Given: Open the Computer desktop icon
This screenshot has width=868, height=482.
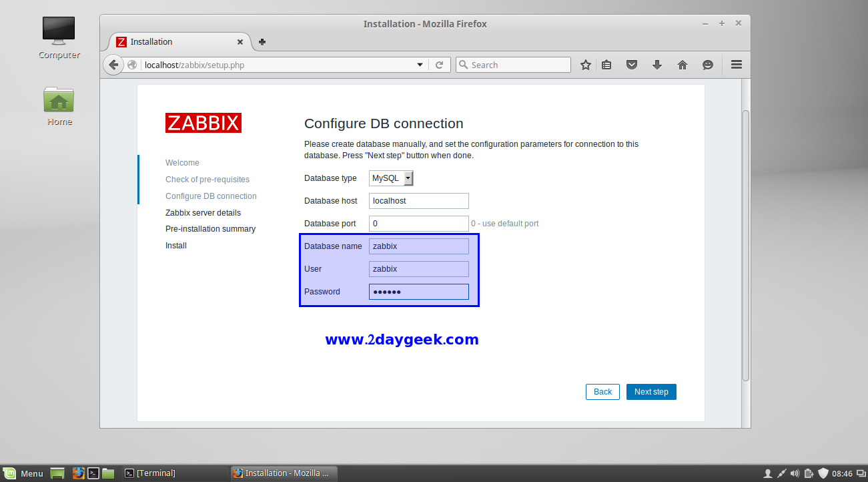Looking at the screenshot, I should click(x=59, y=38).
